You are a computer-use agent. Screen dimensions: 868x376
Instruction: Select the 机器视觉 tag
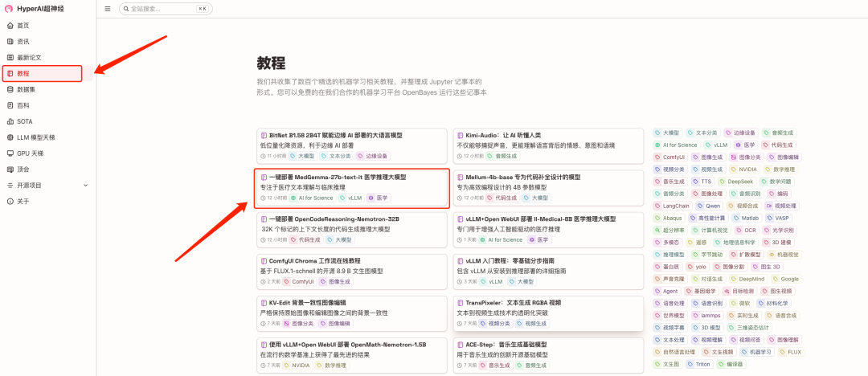click(x=784, y=255)
